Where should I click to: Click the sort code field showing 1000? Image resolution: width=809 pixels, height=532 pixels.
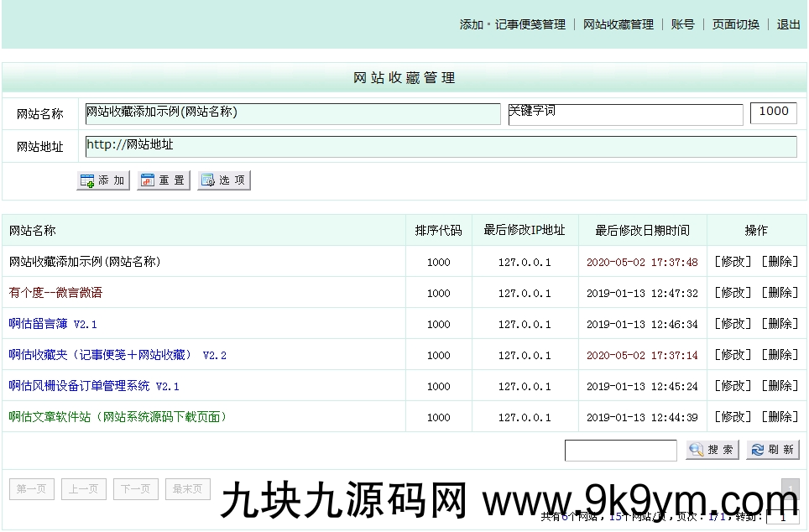pos(774,113)
